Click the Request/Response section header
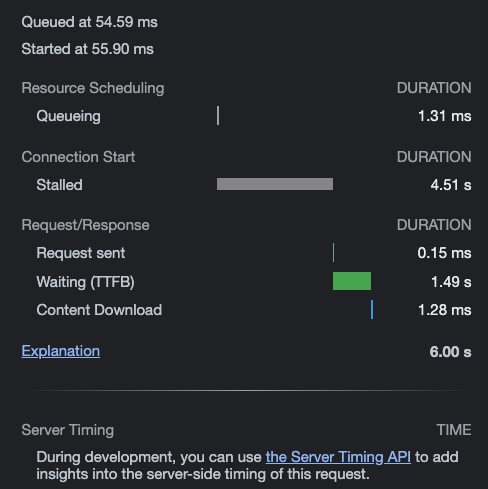Screen dimensions: 488x489 click(x=85, y=225)
